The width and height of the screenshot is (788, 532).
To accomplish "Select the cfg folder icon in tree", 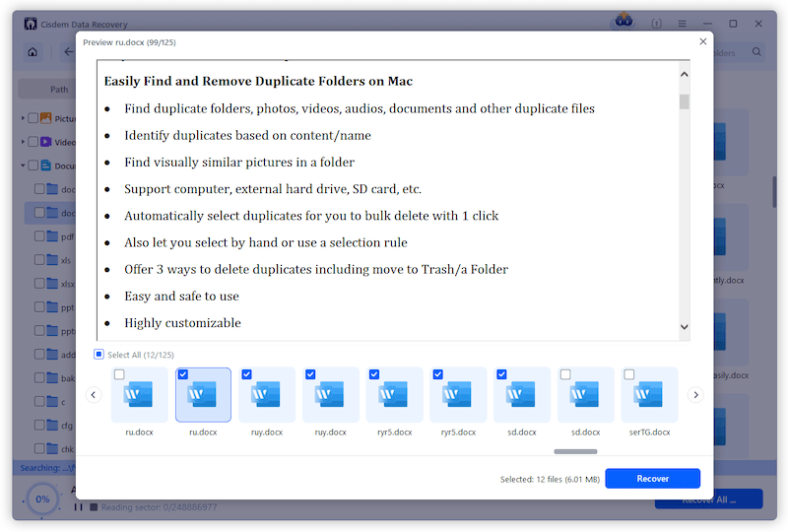I will (52, 426).
